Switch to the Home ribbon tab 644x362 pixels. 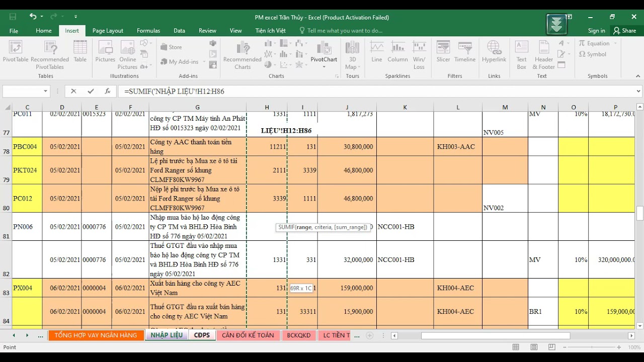click(x=44, y=31)
